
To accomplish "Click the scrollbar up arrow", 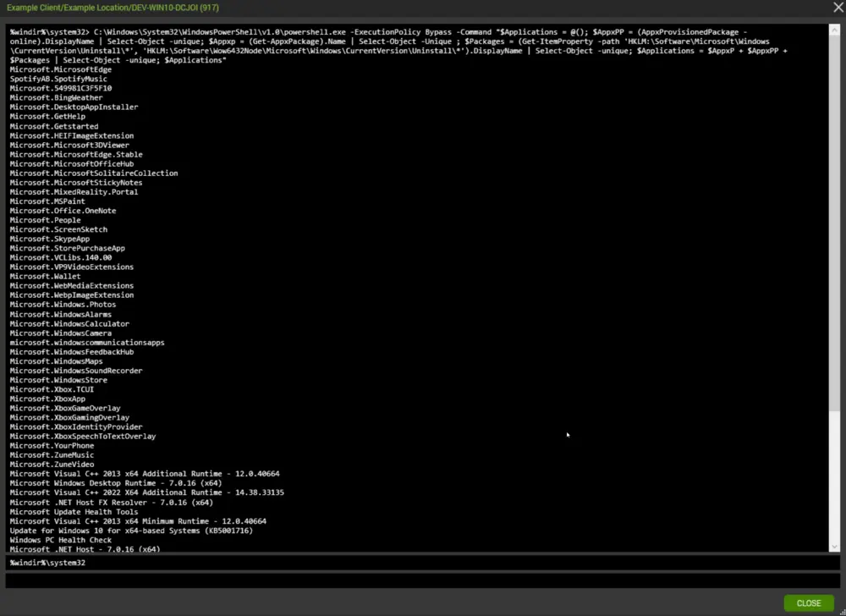I will 834,30.
